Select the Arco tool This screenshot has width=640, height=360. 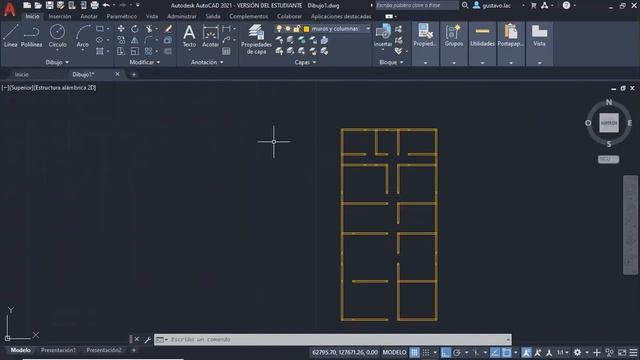click(82, 36)
